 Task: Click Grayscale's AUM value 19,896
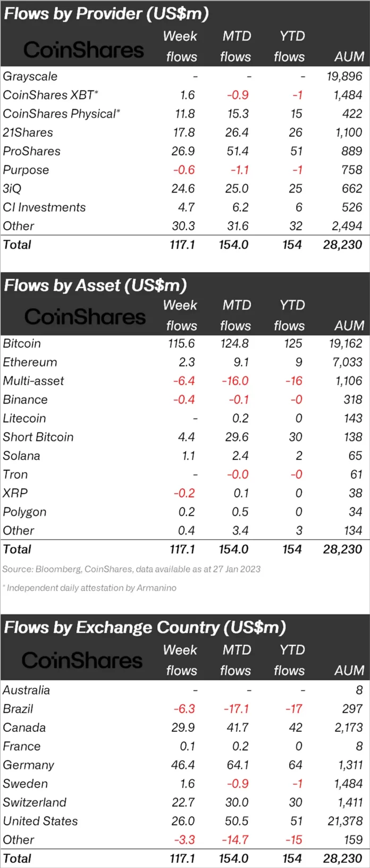[x=344, y=77]
